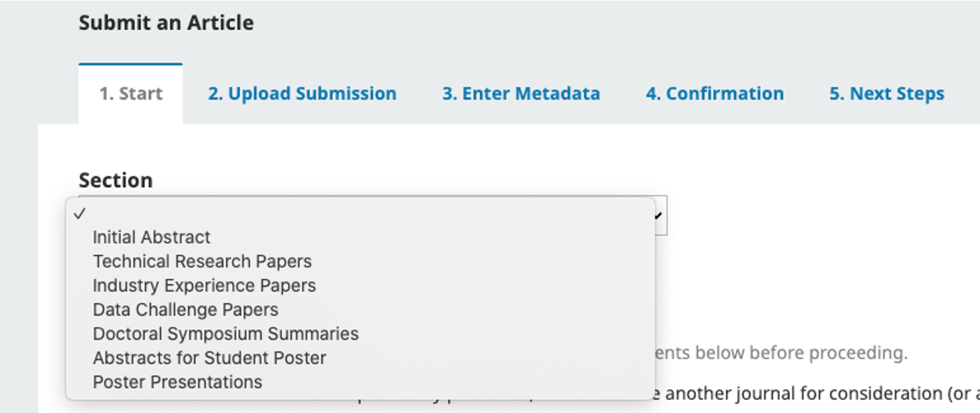Go to the Confirmation tab

pos(715,93)
